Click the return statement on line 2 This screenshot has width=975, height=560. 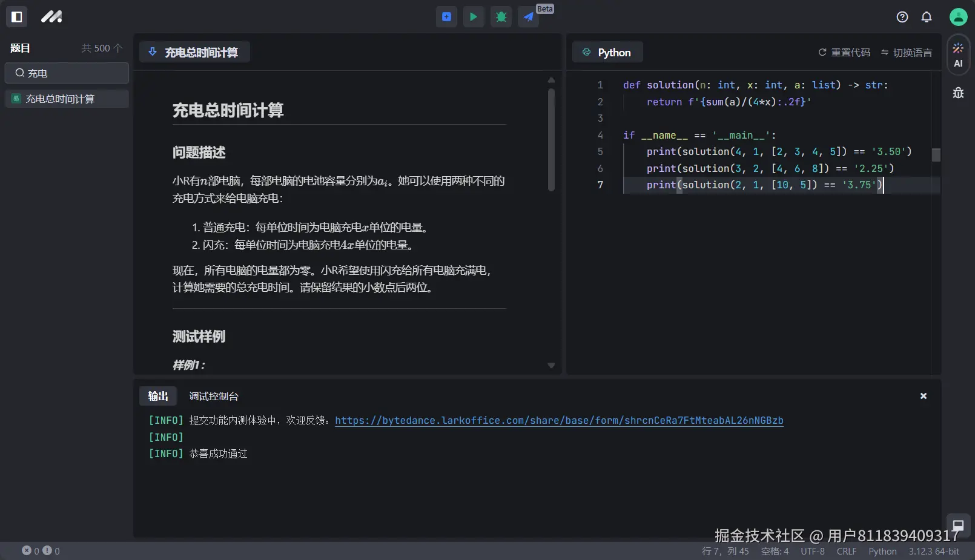(x=729, y=102)
